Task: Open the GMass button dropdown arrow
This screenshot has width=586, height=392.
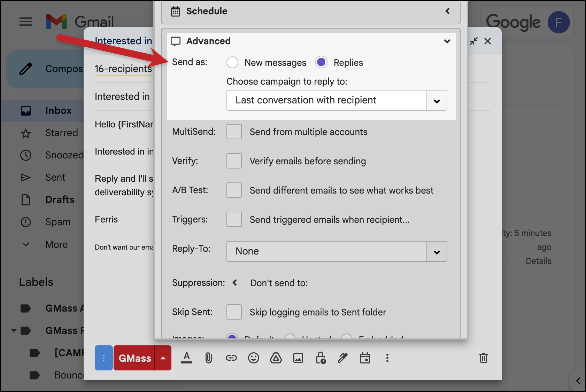Action: tap(163, 358)
